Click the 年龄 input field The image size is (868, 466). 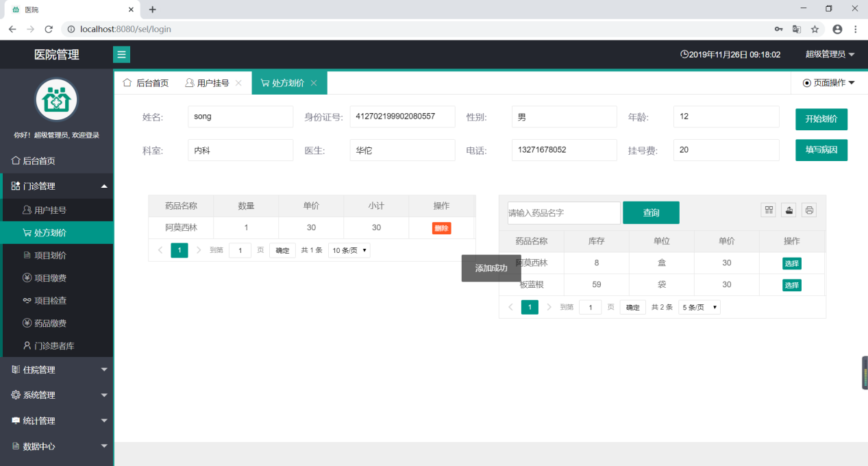click(x=726, y=116)
